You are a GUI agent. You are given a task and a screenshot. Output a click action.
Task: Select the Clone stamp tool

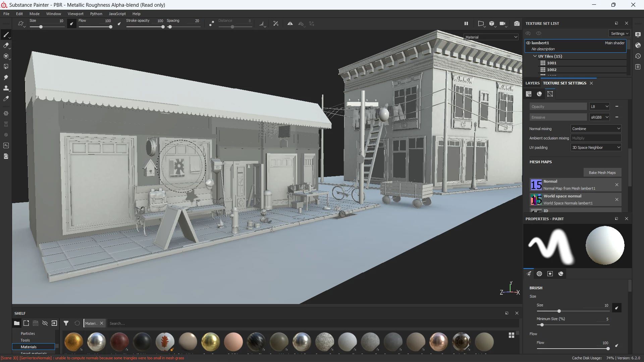pos(6,88)
